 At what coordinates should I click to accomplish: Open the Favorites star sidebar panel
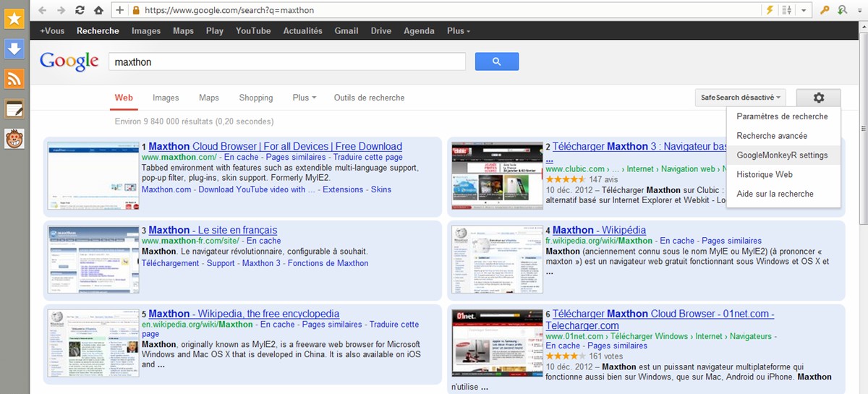pos(14,19)
